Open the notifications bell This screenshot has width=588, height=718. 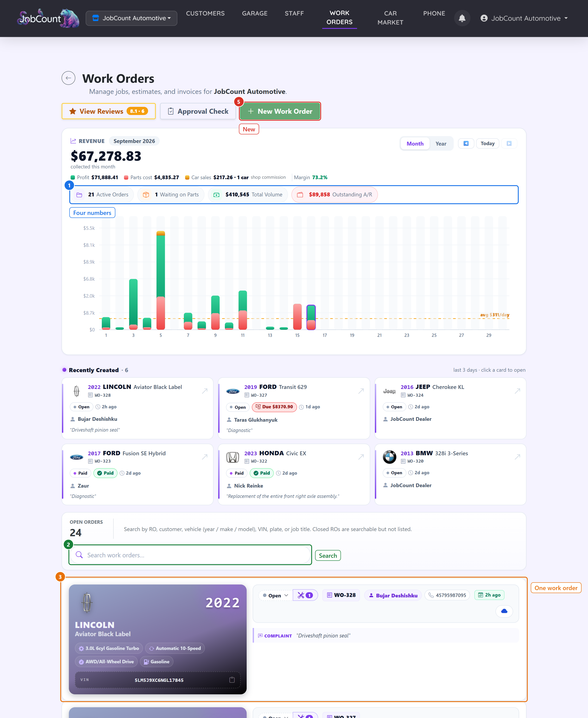pyautogui.click(x=462, y=18)
